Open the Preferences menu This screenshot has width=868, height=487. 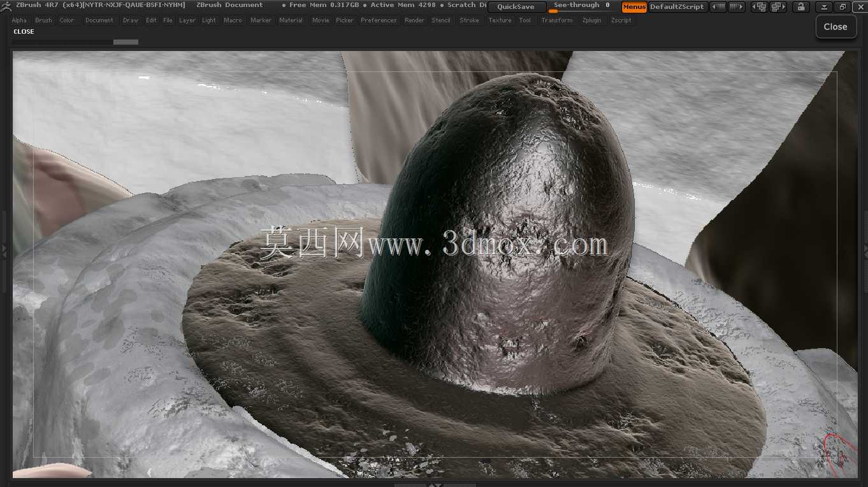click(x=379, y=20)
